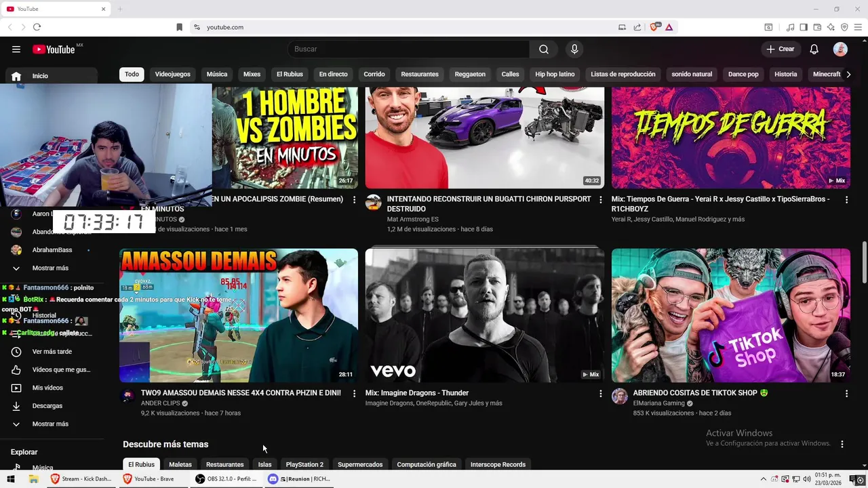Screen dimensions: 868x488
Task: Reload the page in Brave
Action: (x=37, y=27)
